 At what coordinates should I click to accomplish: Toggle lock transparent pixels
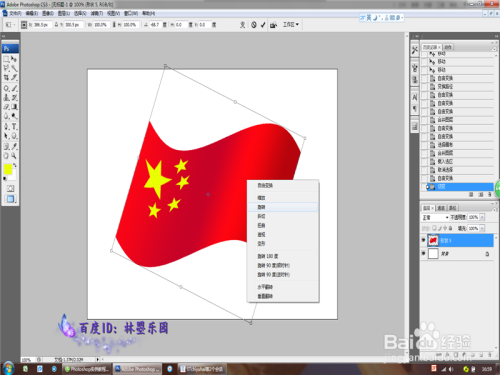pyautogui.click(x=434, y=228)
